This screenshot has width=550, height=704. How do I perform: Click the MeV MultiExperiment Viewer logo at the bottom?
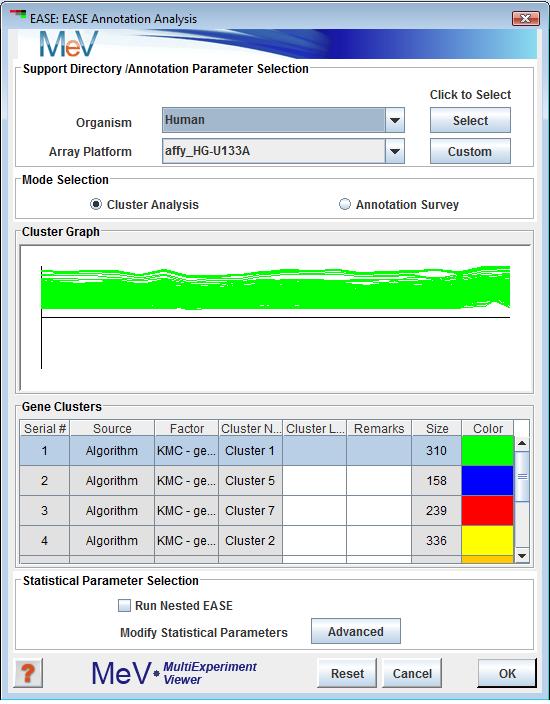pyautogui.click(x=174, y=673)
